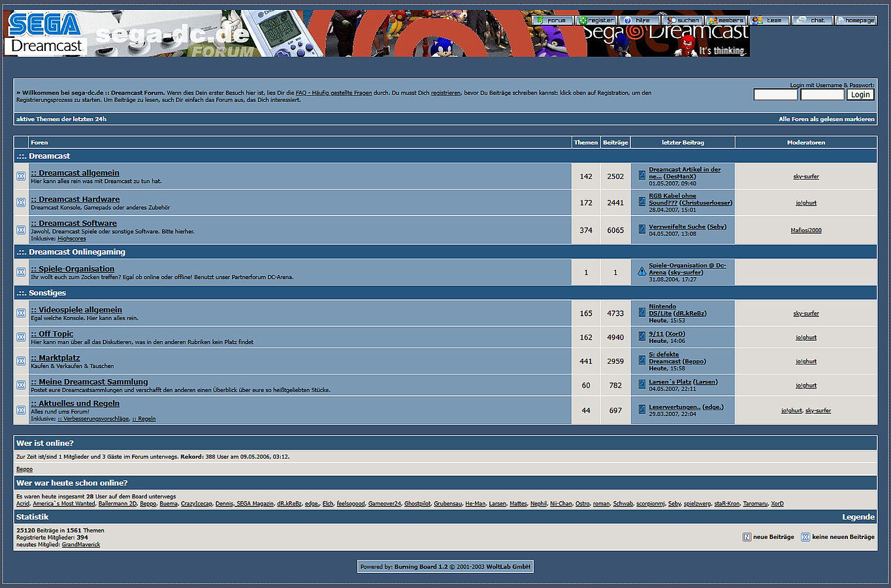The height and width of the screenshot is (588, 891).
Task: Click the post icon next to Verzweifelte Suche
Action: pos(641,229)
